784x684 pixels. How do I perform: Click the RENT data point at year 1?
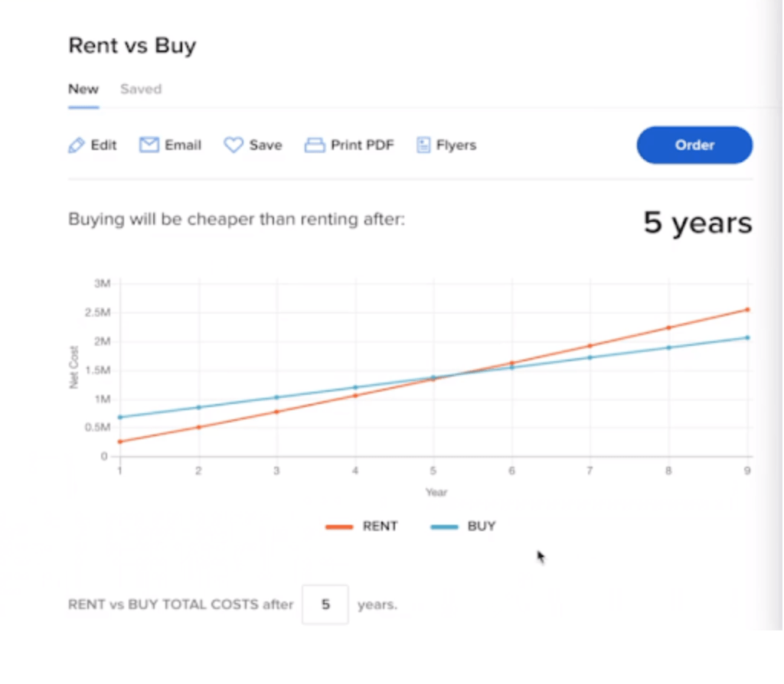point(120,441)
